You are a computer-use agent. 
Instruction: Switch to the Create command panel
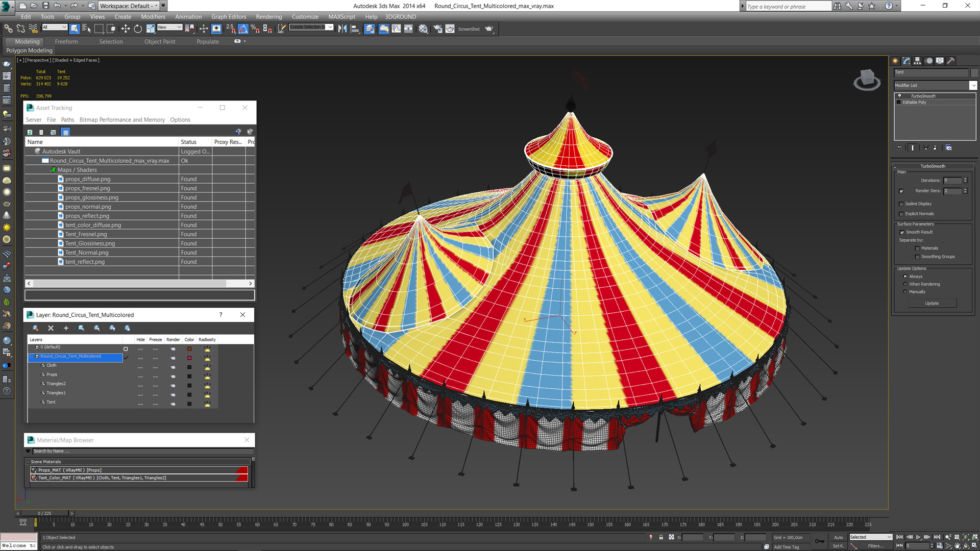895,61
